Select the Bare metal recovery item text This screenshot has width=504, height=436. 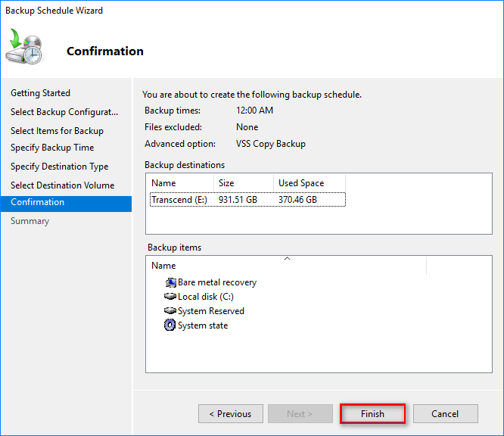(217, 282)
